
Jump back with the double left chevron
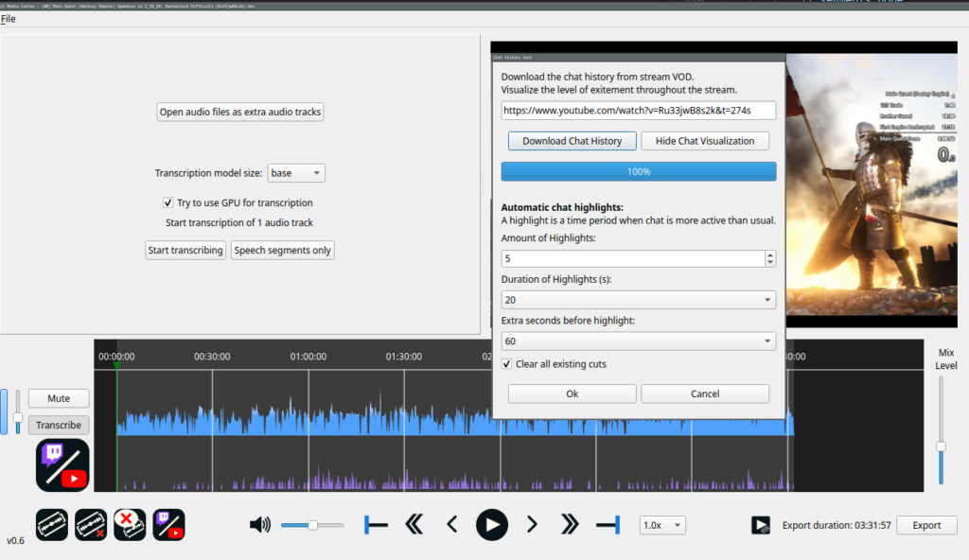pos(414,525)
